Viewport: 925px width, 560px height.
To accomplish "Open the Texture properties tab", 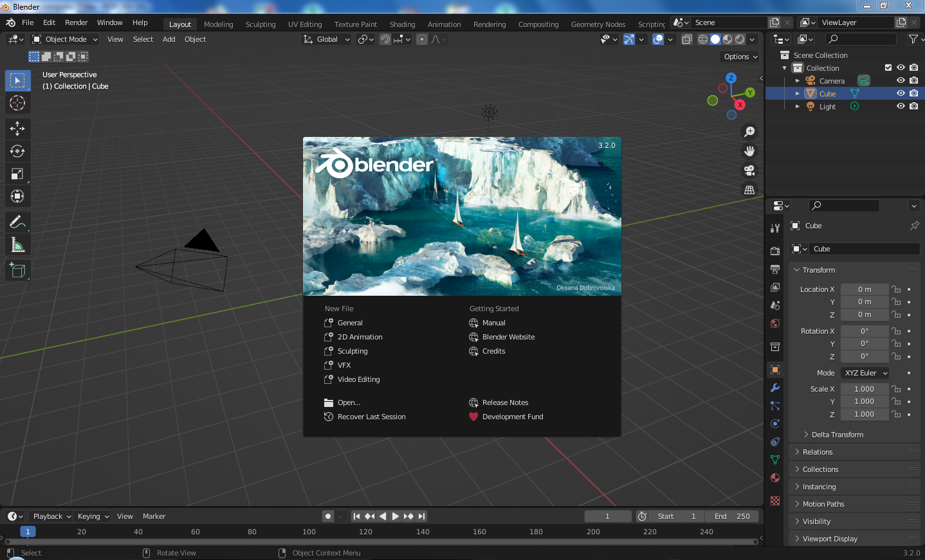I will [x=775, y=501].
